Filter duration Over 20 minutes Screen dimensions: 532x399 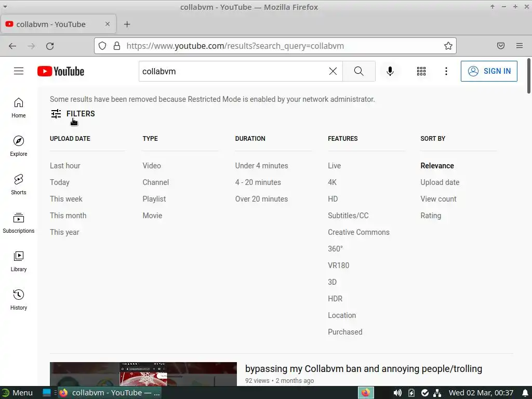pos(262,199)
